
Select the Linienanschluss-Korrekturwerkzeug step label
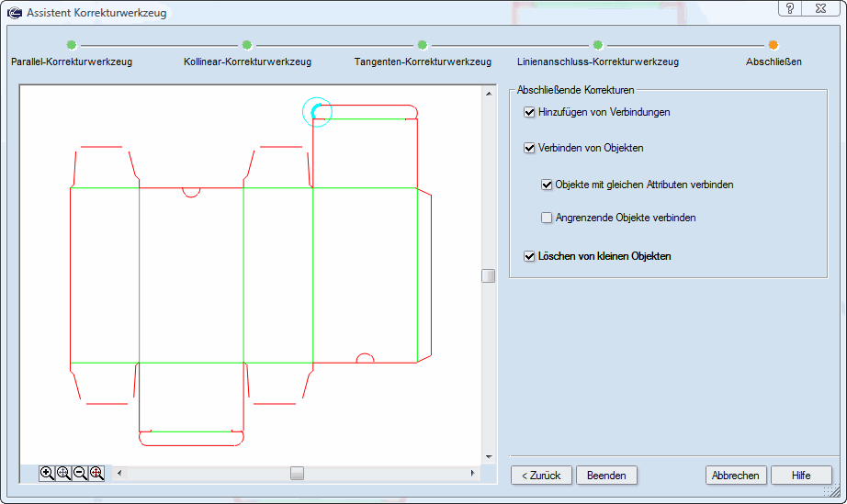[x=598, y=62]
